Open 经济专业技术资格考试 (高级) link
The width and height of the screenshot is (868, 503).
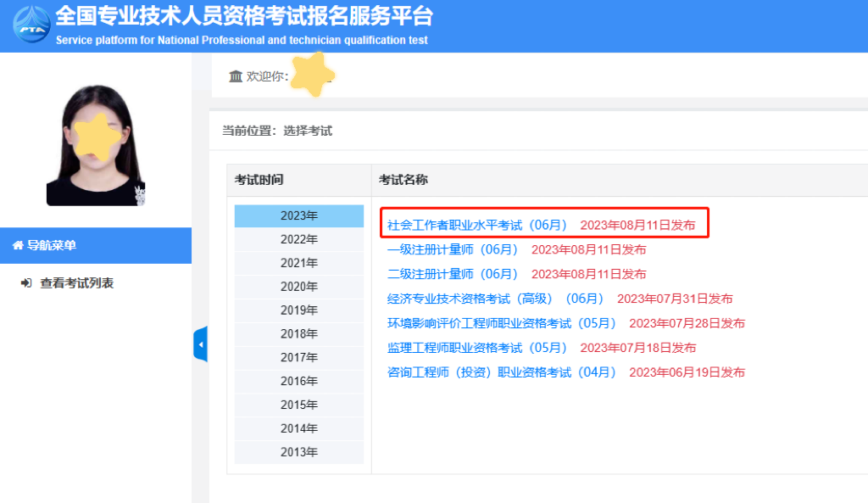495,299
